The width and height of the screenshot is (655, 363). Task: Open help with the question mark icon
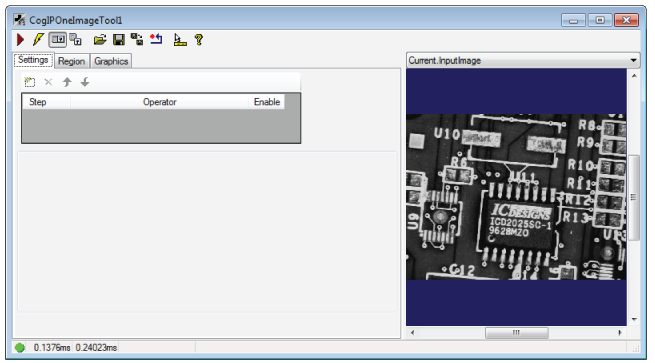[x=199, y=40]
